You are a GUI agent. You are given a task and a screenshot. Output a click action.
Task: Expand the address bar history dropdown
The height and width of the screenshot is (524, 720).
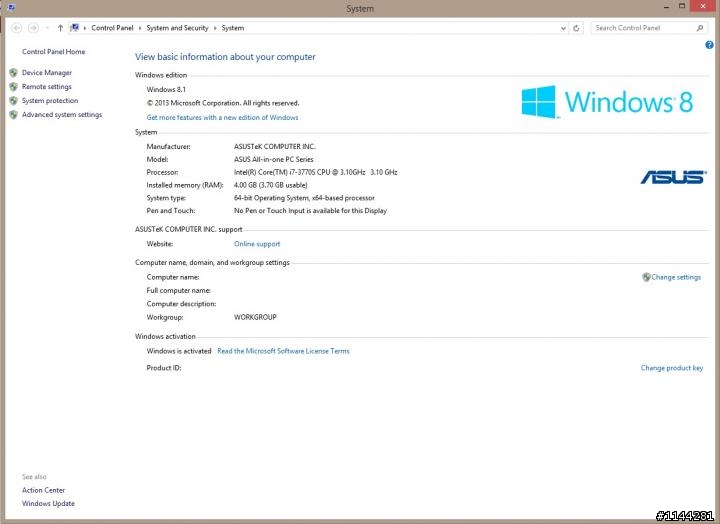point(563,28)
